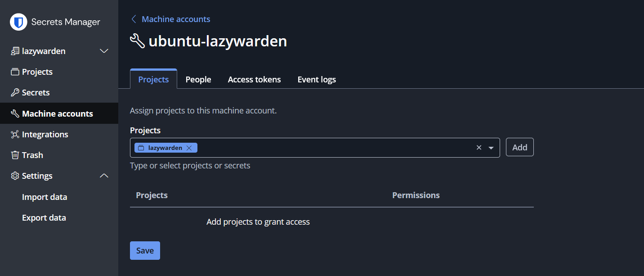This screenshot has width=644, height=276.
Task: Open the Projects dropdown arrow
Action: 491,148
